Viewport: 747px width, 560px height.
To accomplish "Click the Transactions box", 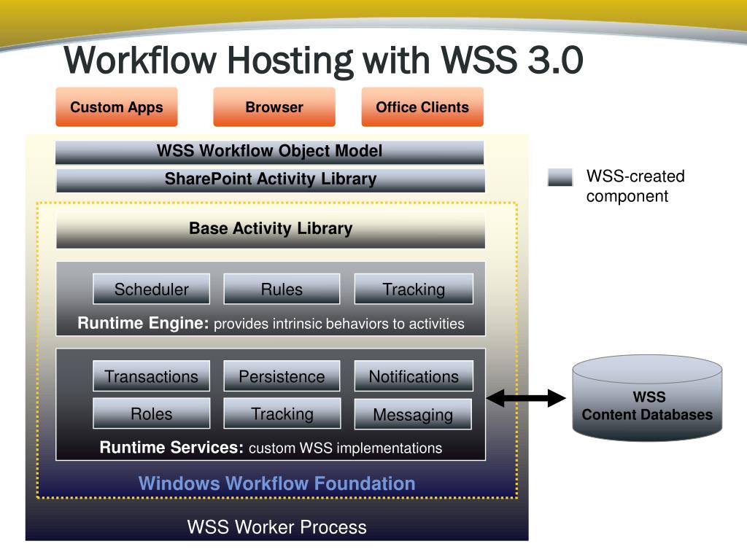I will tap(152, 376).
